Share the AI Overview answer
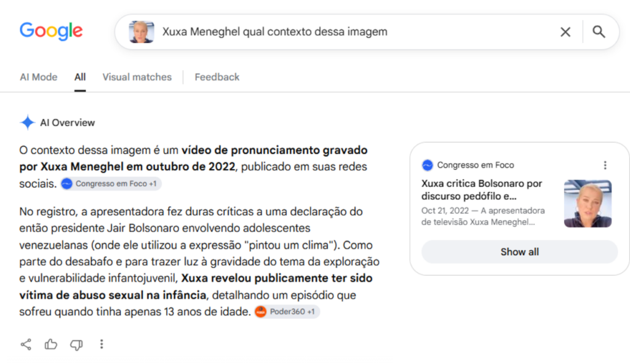This screenshot has width=630, height=364. (26, 344)
